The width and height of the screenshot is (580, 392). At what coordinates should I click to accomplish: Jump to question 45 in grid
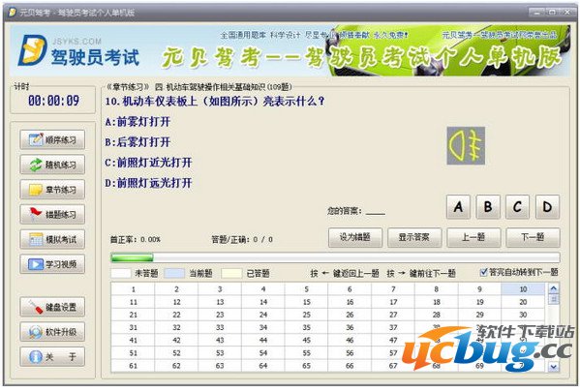click(306, 341)
